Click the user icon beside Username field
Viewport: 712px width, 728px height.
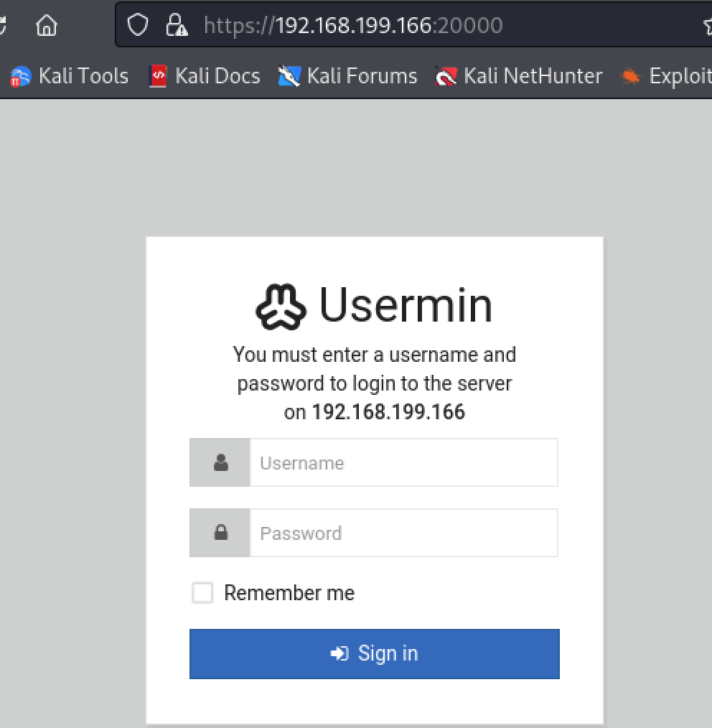point(220,463)
